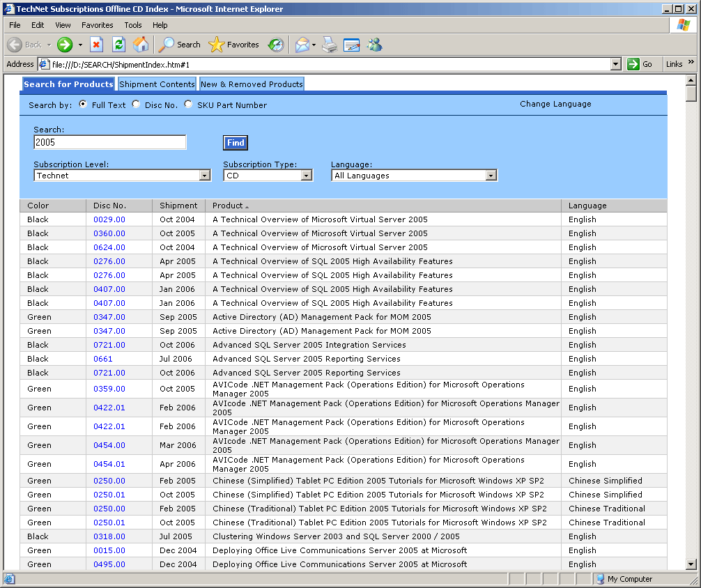Viewport: 701px width, 588px height.
Task: Open the Help menu
Action: [x=160, y=25]
